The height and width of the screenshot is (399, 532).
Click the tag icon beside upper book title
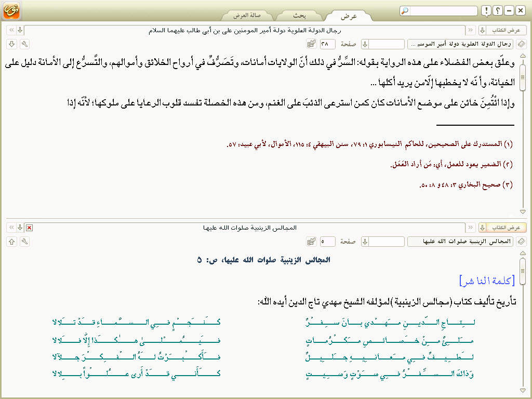[522, 44]
